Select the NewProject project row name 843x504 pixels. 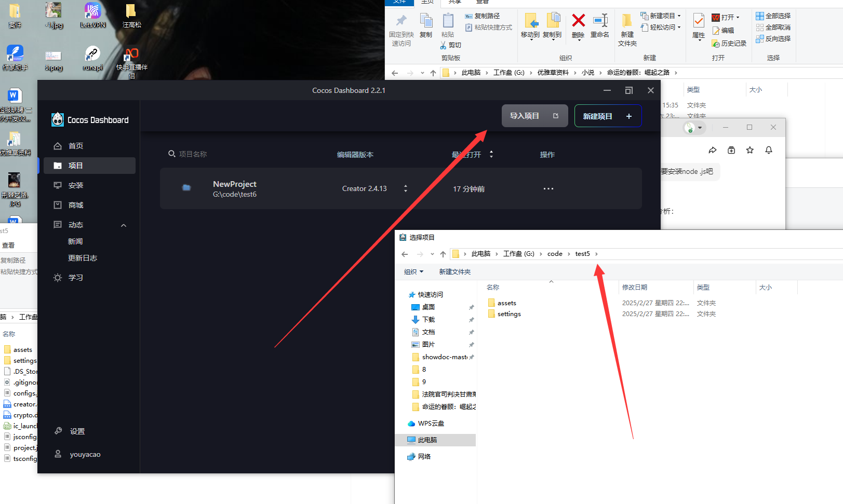pyautogui.click(x=235, y=184)
